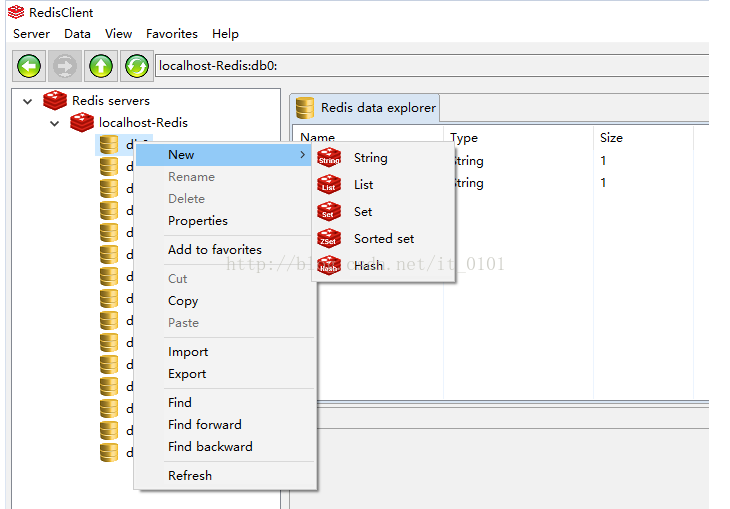730x509 pixels.
Task: Click the Redis data explorer tab icon
Action: pos(305,108)
